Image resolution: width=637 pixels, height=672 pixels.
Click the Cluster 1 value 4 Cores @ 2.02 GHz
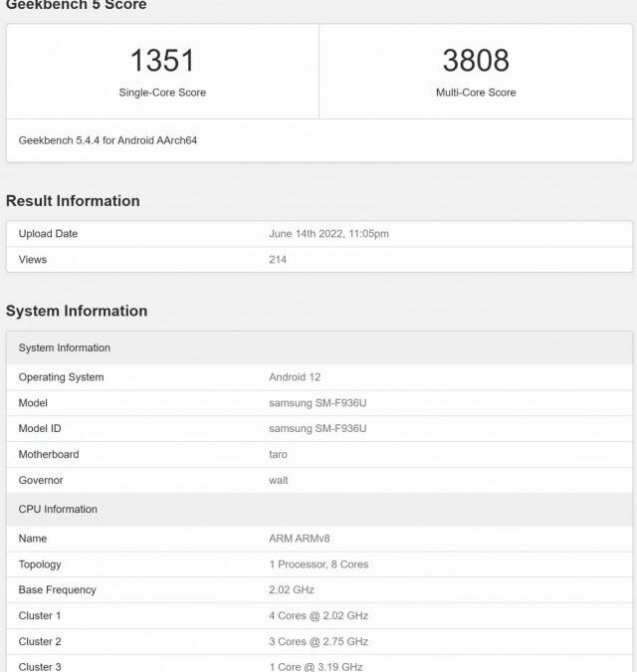(318, 616)
